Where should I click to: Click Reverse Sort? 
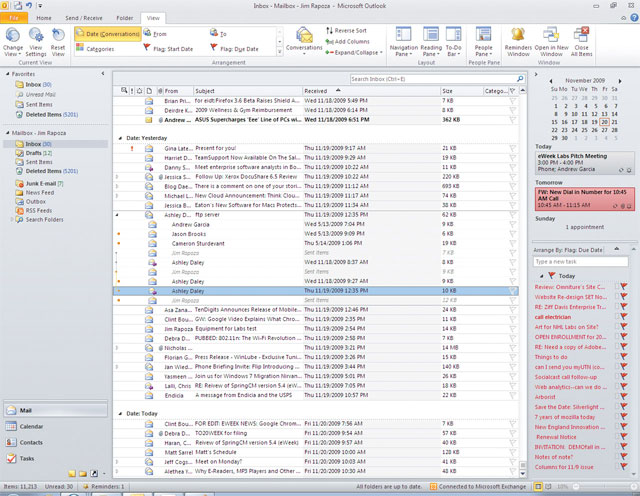(346, 31)
